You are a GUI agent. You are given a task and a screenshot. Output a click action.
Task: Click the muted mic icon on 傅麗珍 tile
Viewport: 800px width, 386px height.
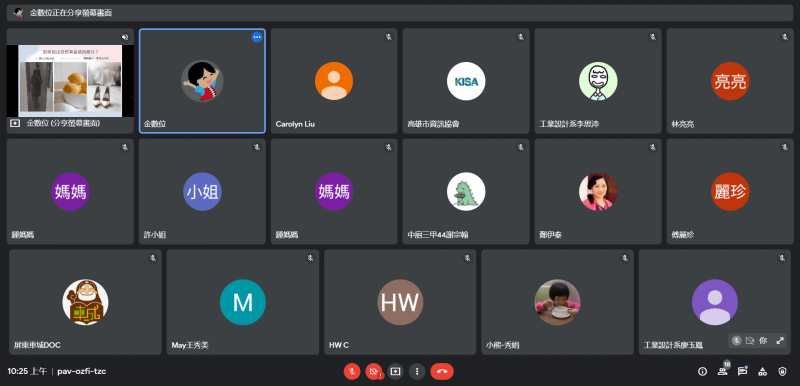point(785,147)
